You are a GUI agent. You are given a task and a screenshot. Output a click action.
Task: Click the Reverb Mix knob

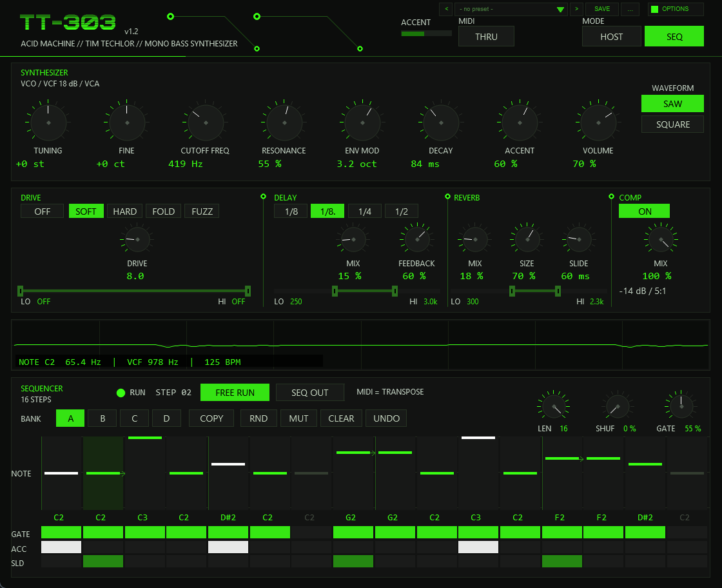click(474, 239)
